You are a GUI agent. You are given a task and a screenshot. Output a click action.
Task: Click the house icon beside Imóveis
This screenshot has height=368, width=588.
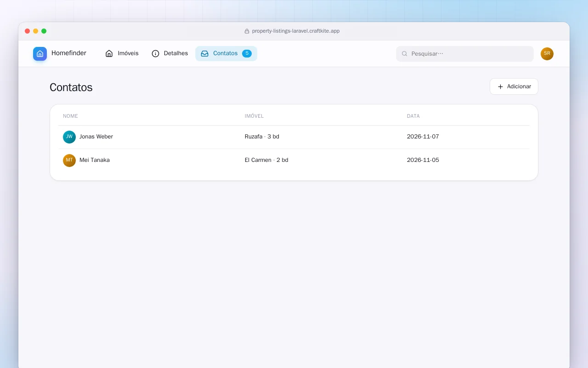click(109, 53)
